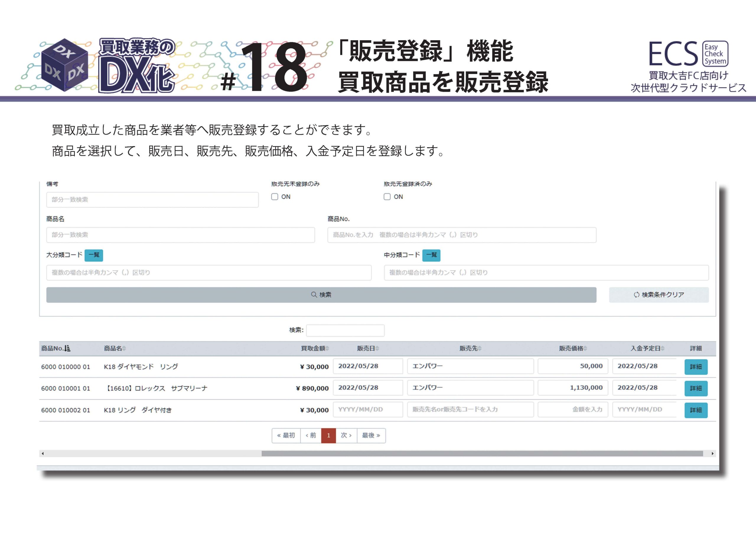Click the 商品No. sort icon in table header
Viewport: 756px width, 534px height.
pyautogui.click(x=68, y=348)
